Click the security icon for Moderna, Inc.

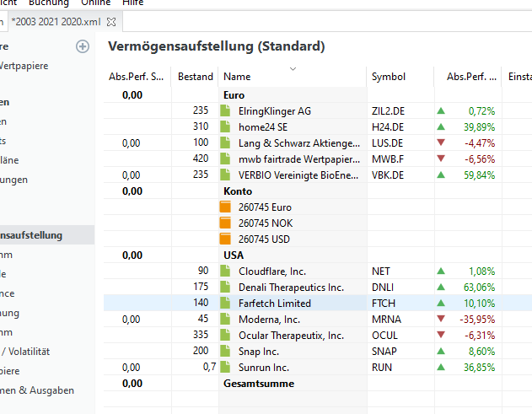click(225, 319)
